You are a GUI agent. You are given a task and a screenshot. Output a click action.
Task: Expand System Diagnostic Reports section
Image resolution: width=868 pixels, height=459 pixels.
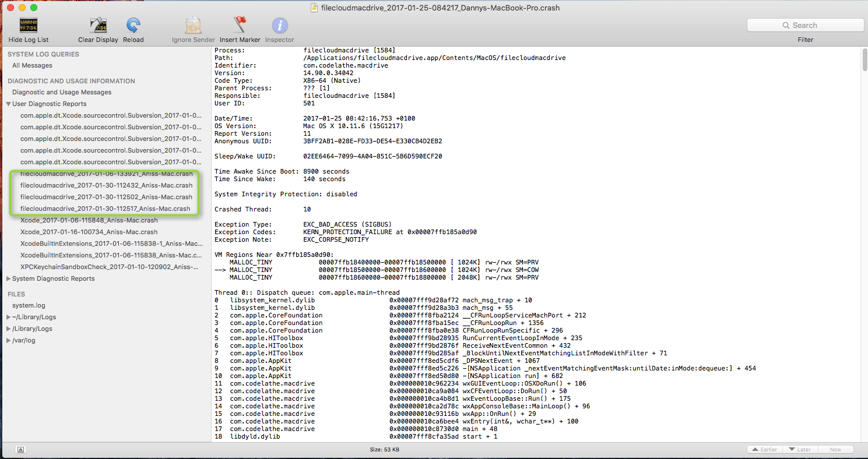9,278
